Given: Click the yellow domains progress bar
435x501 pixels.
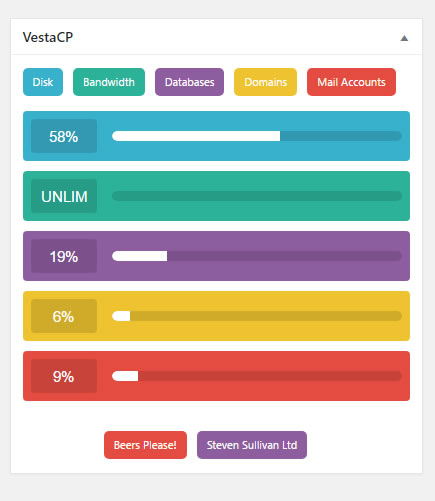Looking at the screenshot, I should coord(257,316).
